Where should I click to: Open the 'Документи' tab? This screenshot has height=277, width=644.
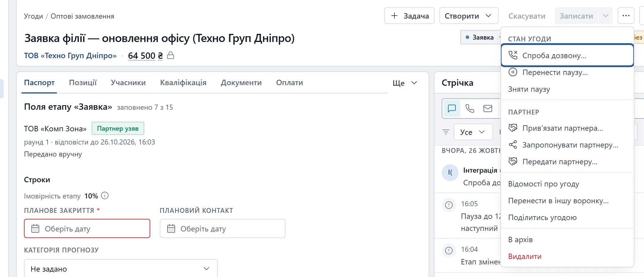point(241,83)
